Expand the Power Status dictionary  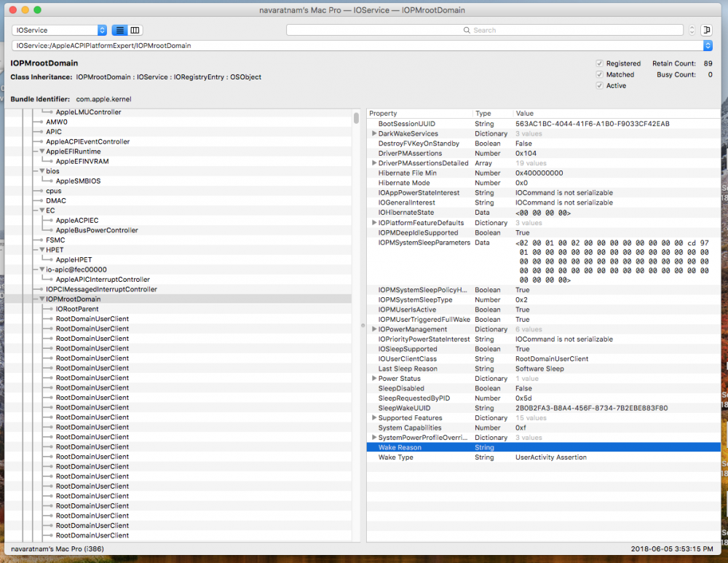(x=373, y=378)
